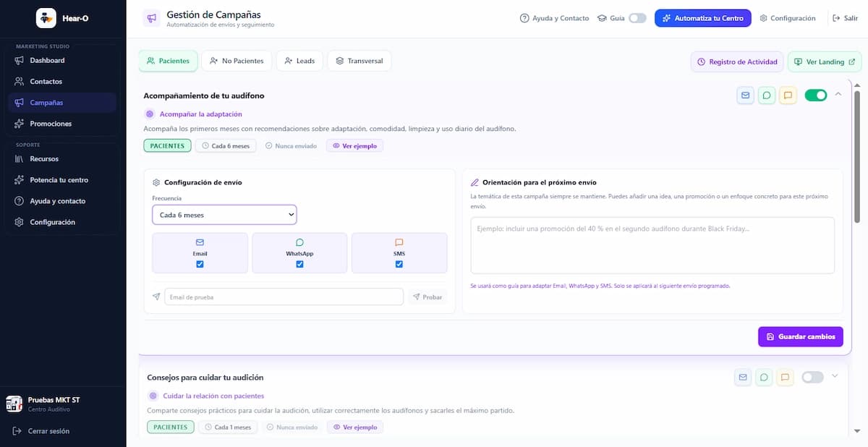The image size is (868, 447).
Task: Click the PACIENTES badge on Acompañamiento campaign
Action: [x=167, y=145]
